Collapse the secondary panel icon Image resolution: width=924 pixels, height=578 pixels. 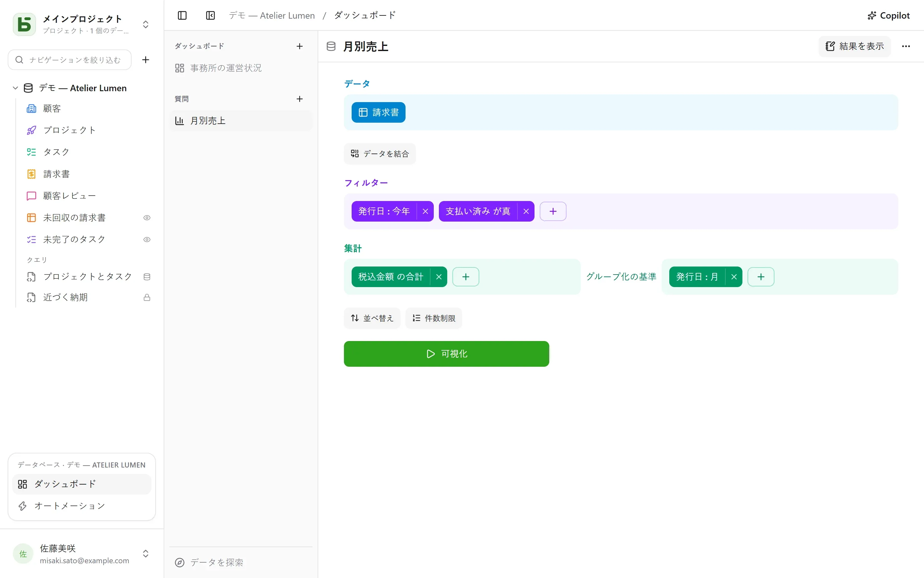(x=210, y=15)
